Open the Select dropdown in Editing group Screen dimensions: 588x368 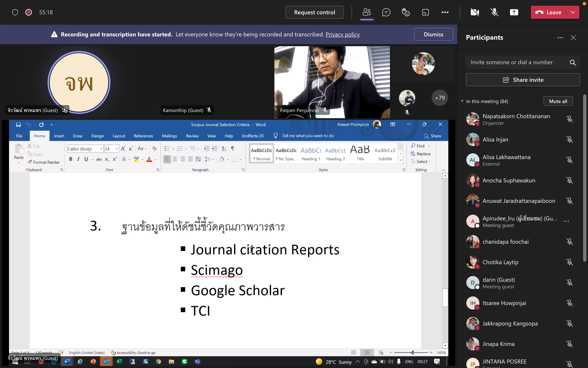coord(421,162)
